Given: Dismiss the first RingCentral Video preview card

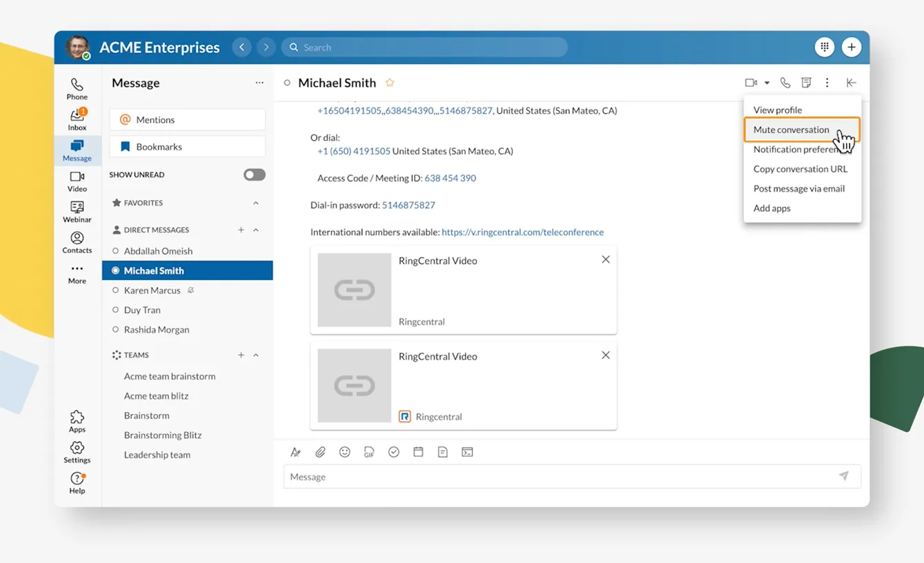Looking at the screenshot, I should (x=605, y=259).
